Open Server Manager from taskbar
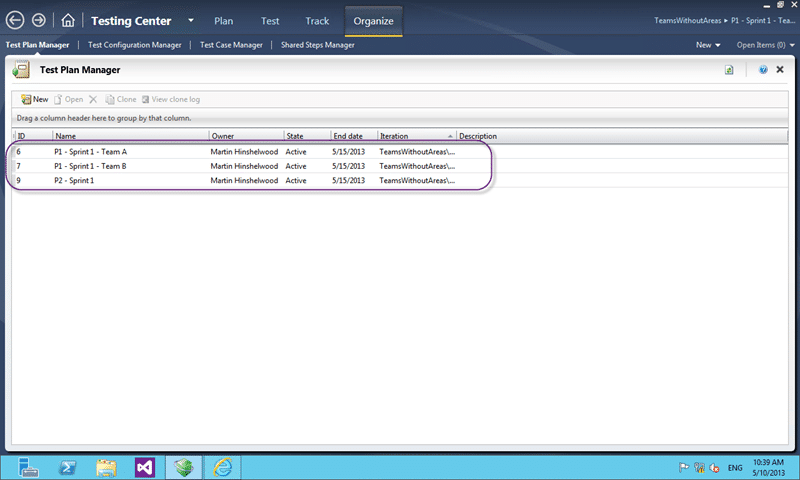The height and width of the screenshot is (480, 800). (28, 467)
